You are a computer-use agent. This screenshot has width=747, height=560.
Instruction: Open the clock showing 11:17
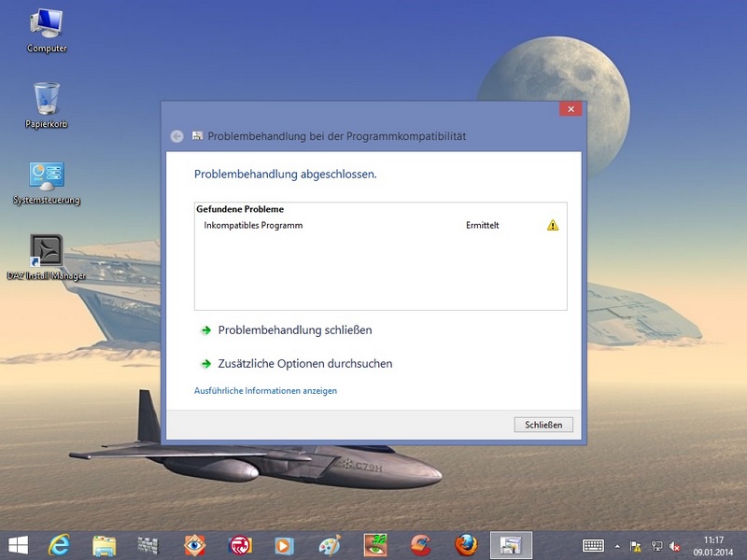tap(713, 546)
